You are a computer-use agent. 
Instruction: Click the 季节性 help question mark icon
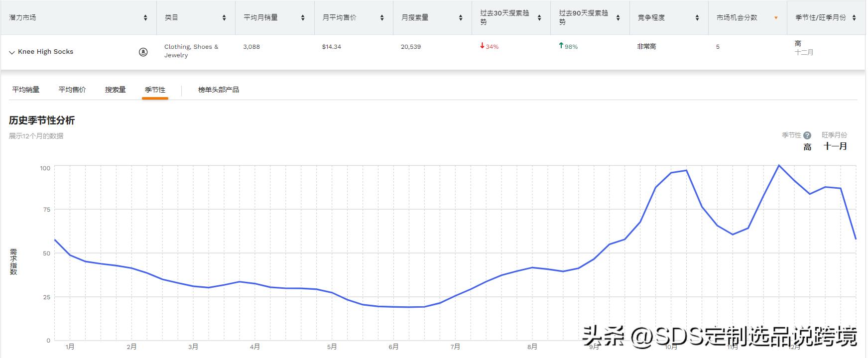tap(807, 135)
